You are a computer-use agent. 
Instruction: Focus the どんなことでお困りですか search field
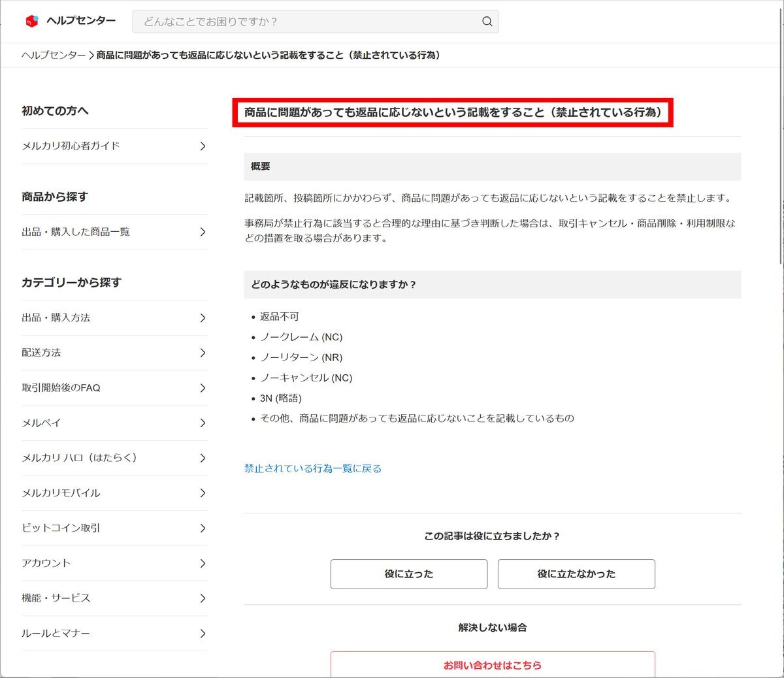pos(316,22)
